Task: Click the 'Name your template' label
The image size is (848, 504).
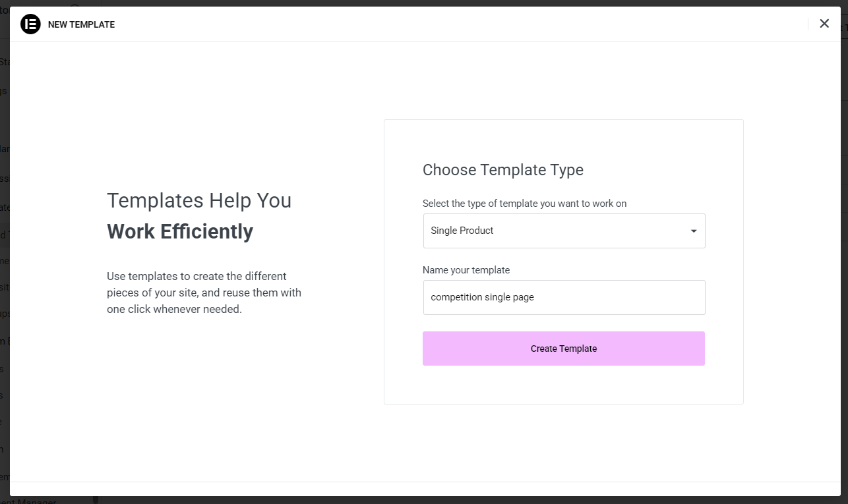Action: click(x=466, y=270)
